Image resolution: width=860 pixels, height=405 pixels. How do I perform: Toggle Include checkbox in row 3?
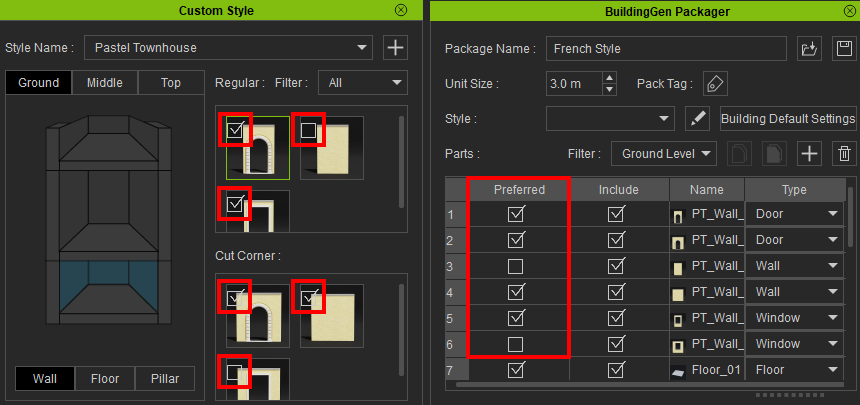click(x=616, y=266)
